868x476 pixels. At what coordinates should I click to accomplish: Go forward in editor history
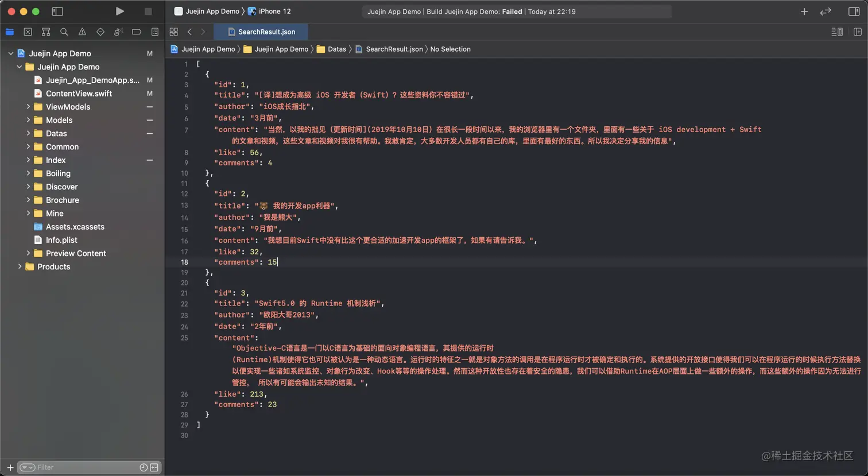[203, 32]
